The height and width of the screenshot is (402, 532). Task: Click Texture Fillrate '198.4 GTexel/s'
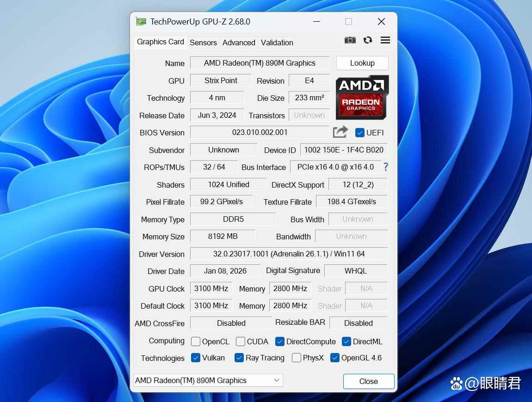coord(352,201)
